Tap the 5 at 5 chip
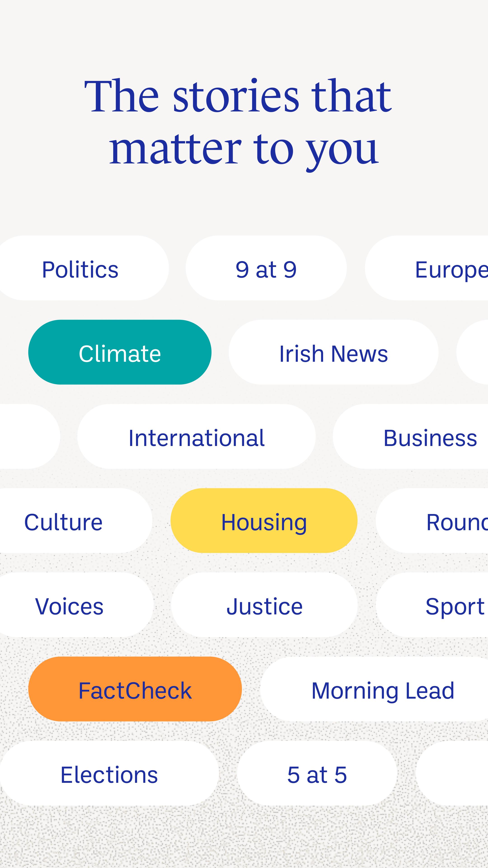The width and height of the screenshot is (488, 868). [317, 773]
